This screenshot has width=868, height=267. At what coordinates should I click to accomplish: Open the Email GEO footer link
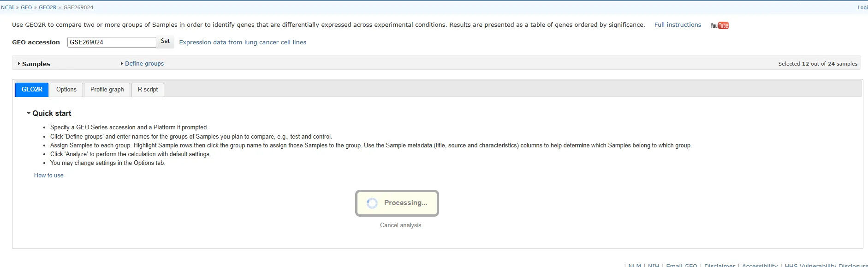point(681,265)
